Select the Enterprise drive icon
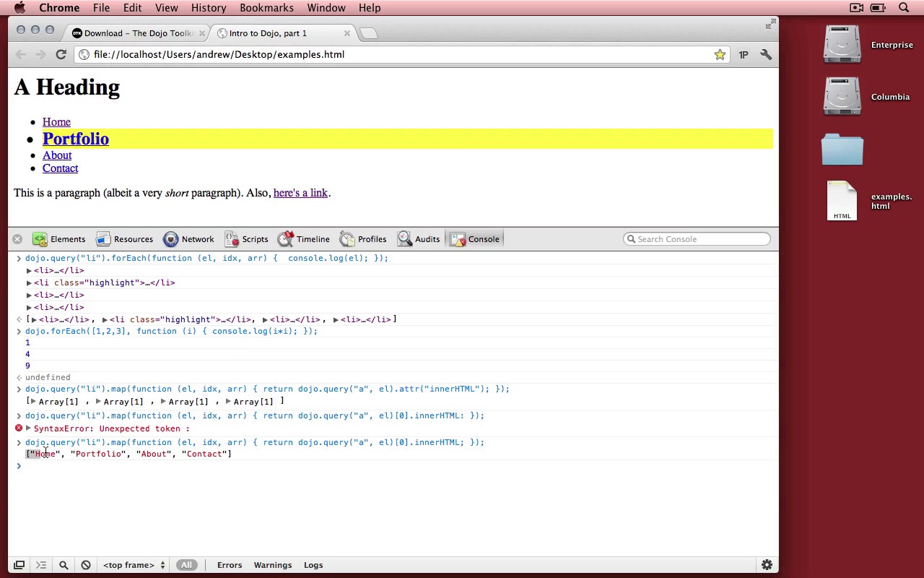Screen dimensions: 924x578 [842, 45]
